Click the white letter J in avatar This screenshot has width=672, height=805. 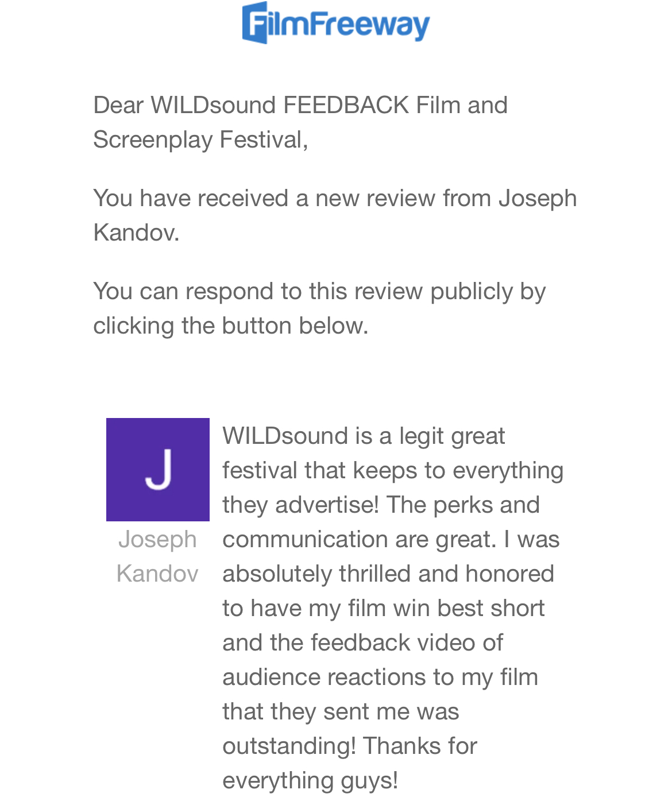159,470
